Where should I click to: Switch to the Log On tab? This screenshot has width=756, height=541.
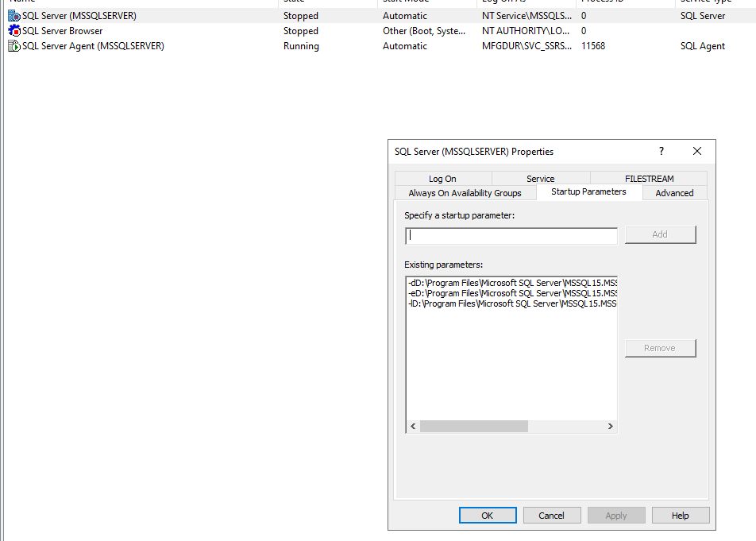[x=442, y=179]
